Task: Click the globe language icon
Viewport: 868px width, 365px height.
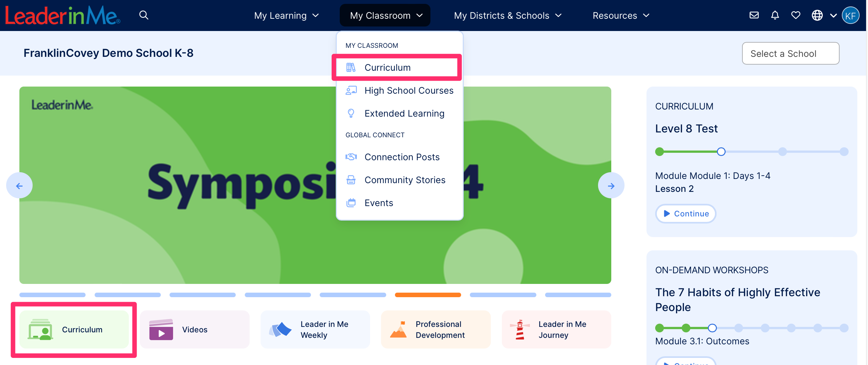Action: point(817,15)
